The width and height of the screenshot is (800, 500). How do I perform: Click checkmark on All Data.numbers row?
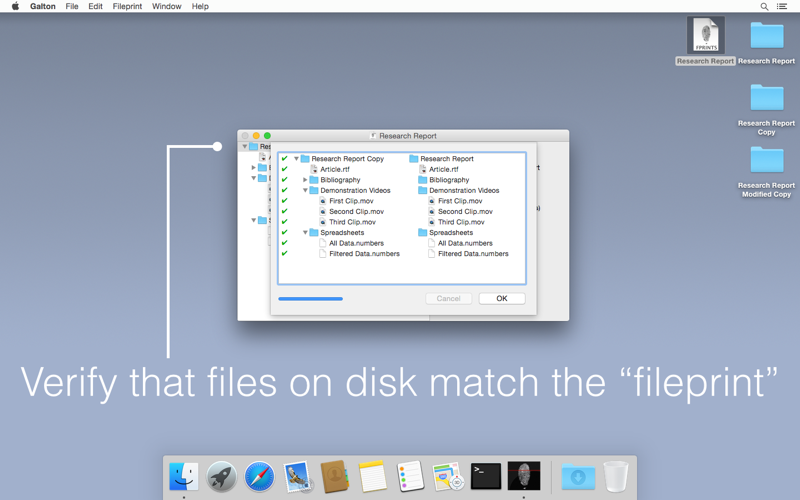point(285,243)
